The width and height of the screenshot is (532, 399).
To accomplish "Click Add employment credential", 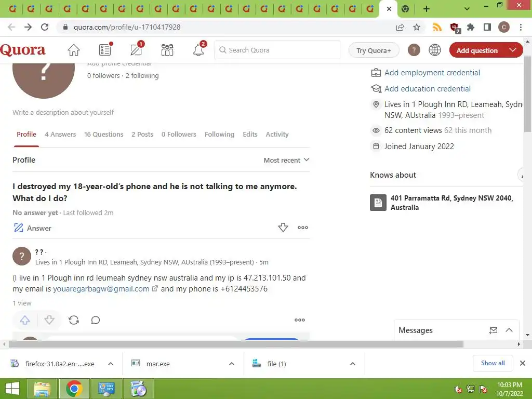I will tap(432, 73).
